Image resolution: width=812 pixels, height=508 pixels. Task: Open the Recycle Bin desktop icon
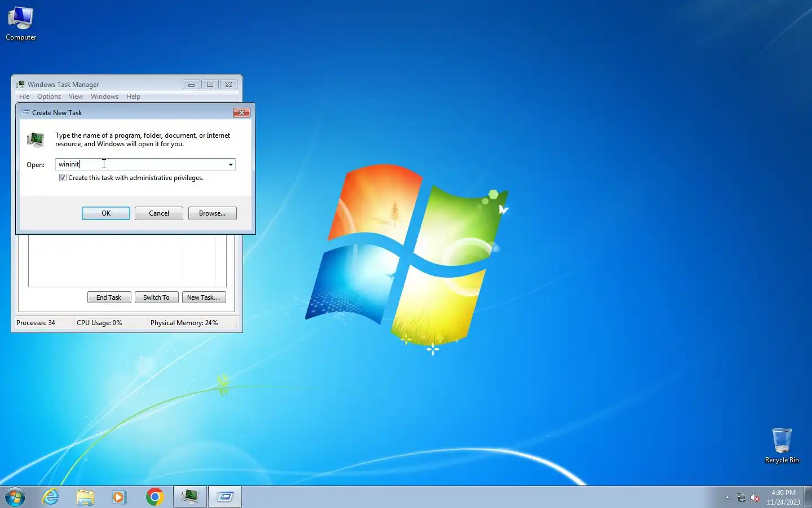click(782, 445)
